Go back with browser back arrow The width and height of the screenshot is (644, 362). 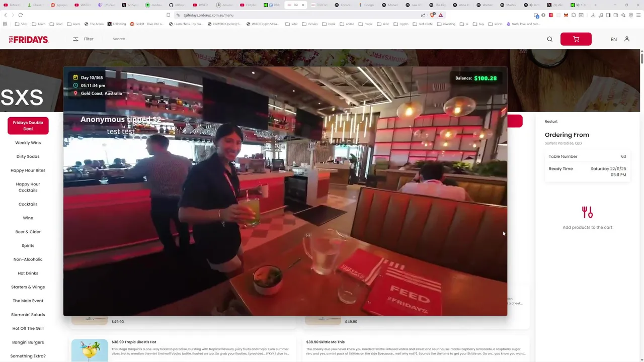(x=6, y=15)
